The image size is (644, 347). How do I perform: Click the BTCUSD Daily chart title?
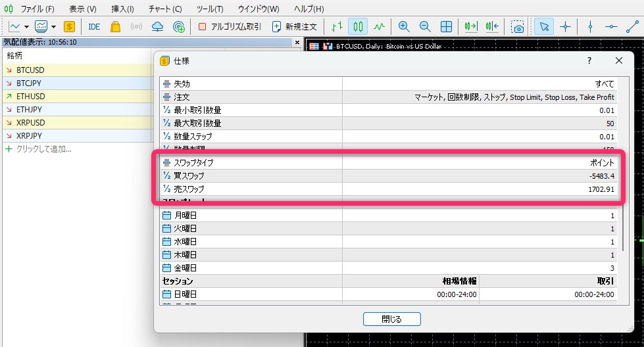(x=389, y=47)
